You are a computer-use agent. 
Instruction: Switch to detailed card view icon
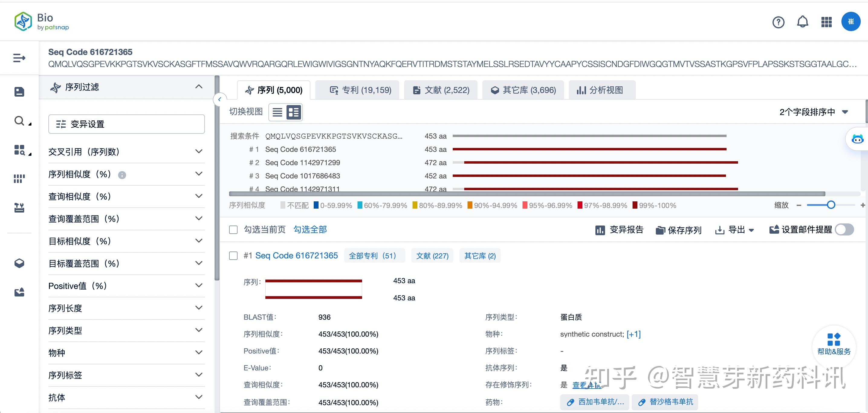pyautogui.click(x=293, y=112)
